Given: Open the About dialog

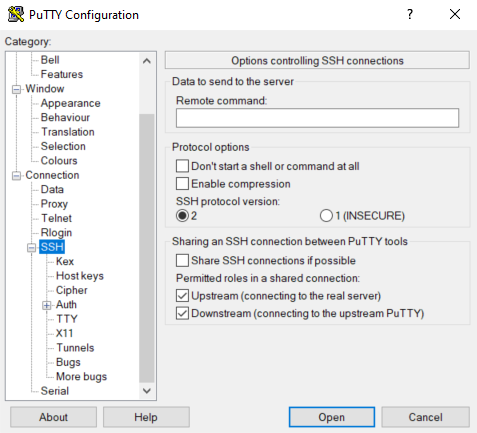Looking at the screenshot, I should [x=53, y=417].
